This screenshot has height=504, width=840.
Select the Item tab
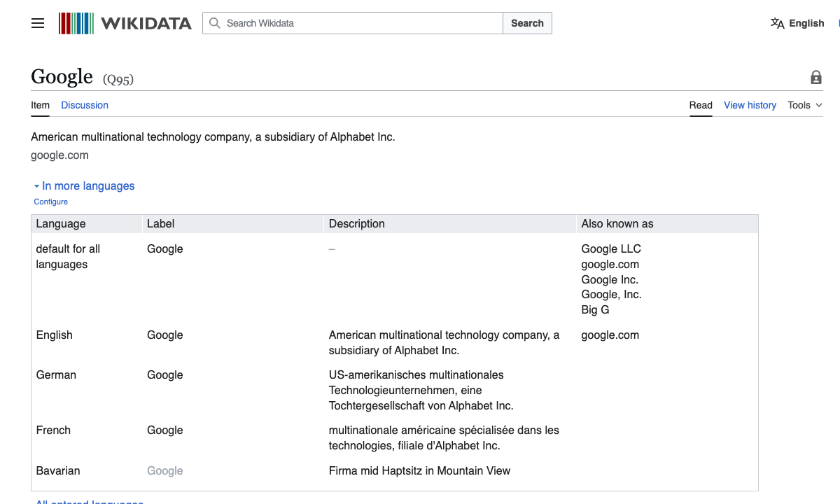click(40, 105)
